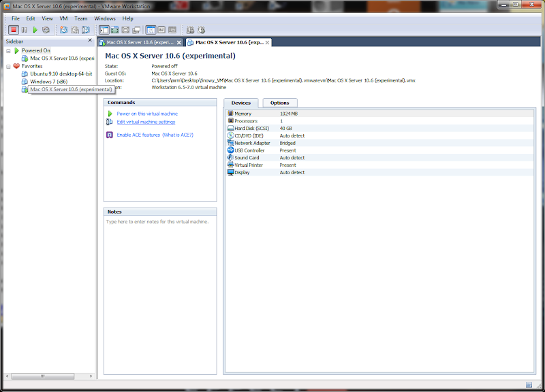Screen dimensions: 545x392
Task: Close the first Mac OS X Server tab
Action: 179,42
